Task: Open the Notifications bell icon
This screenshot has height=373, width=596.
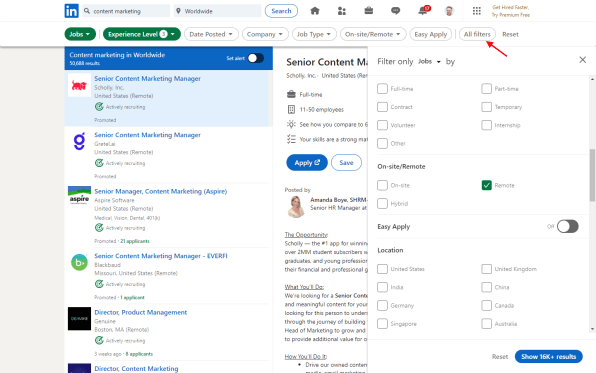Action: tap(423, 11)
